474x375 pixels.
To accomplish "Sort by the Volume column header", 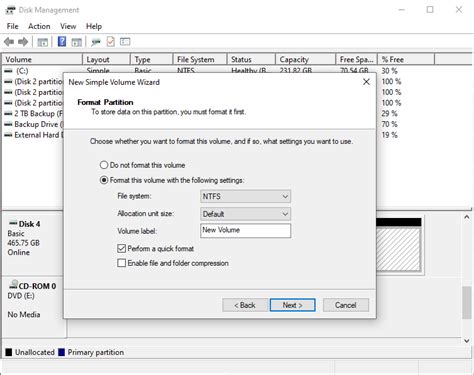I will point(42,59).
